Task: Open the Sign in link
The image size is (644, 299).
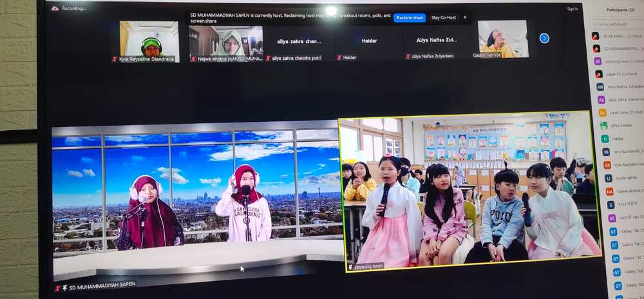Action: (x=572, y=8)
